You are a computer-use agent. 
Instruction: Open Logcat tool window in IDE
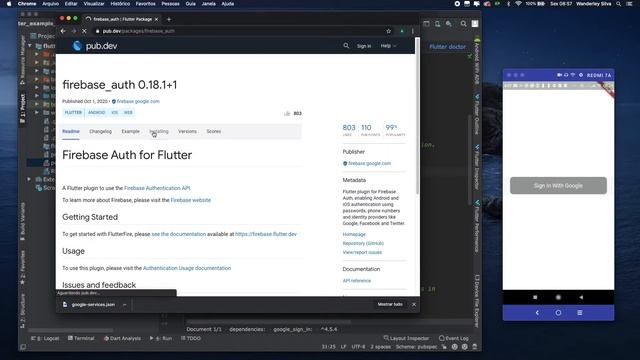tap(45, 338)
